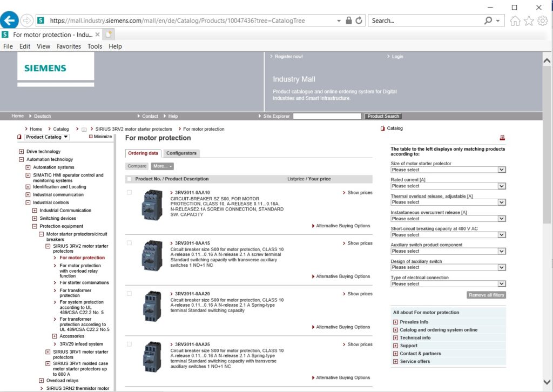The height and width of the screenshot is (392, 553).
Task: Open a new tab with the new-tab button
Action: [109, 35]
